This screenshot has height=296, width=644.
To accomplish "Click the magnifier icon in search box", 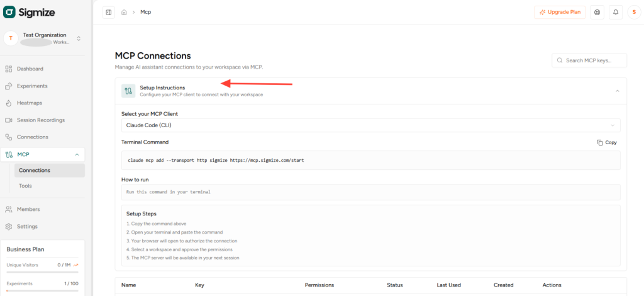I will pos(559,60).
